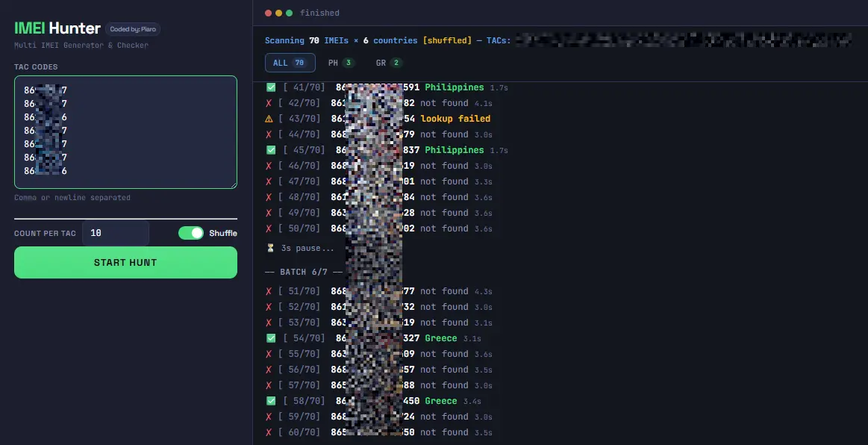Click the red X icon on row 42/70
868x445 pixels.
(269, 103)
